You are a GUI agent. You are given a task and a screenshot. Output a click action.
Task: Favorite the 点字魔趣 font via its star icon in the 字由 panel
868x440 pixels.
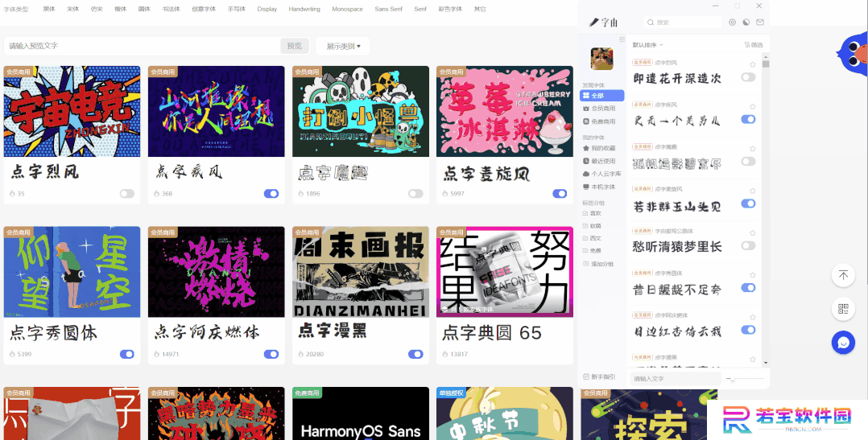tap(752, 148)
